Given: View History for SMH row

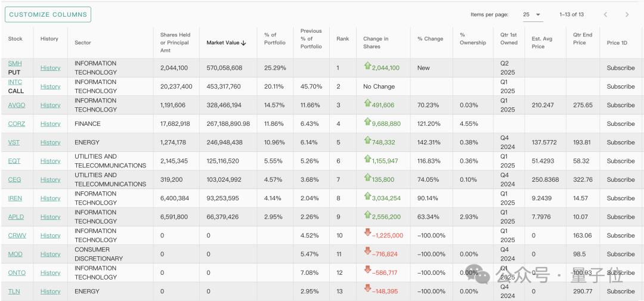Looking at the screenshot, I should click(x=50, y=68).
